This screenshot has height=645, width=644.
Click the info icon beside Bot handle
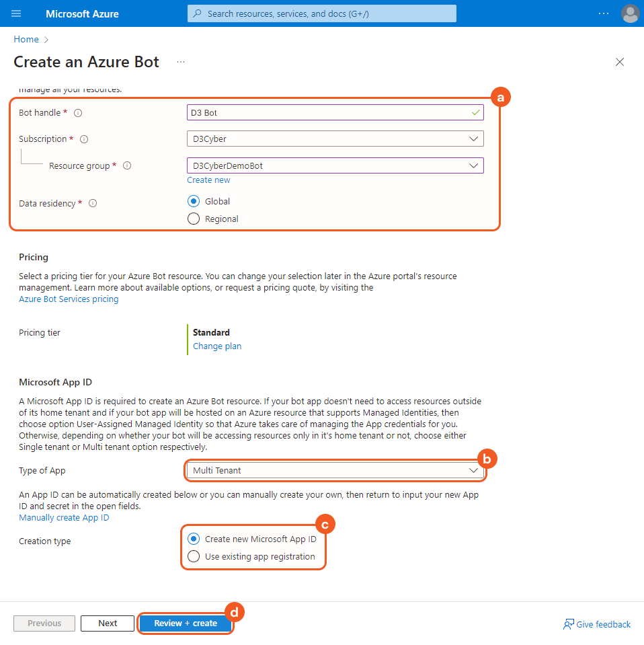tap(78, 112)
